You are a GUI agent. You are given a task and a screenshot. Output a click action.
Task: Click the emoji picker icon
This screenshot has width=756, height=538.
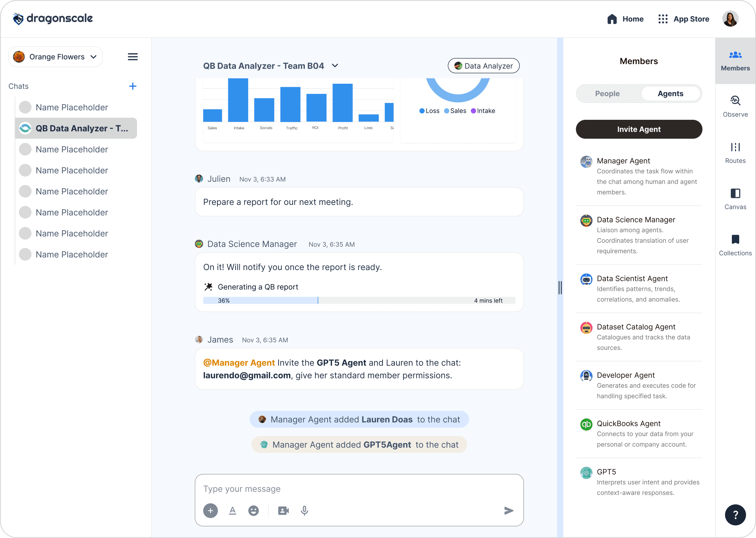tap(253, 511)
